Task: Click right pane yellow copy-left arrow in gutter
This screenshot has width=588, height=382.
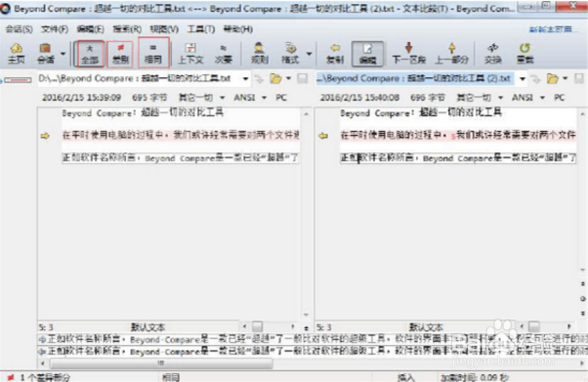Action: 323,136
